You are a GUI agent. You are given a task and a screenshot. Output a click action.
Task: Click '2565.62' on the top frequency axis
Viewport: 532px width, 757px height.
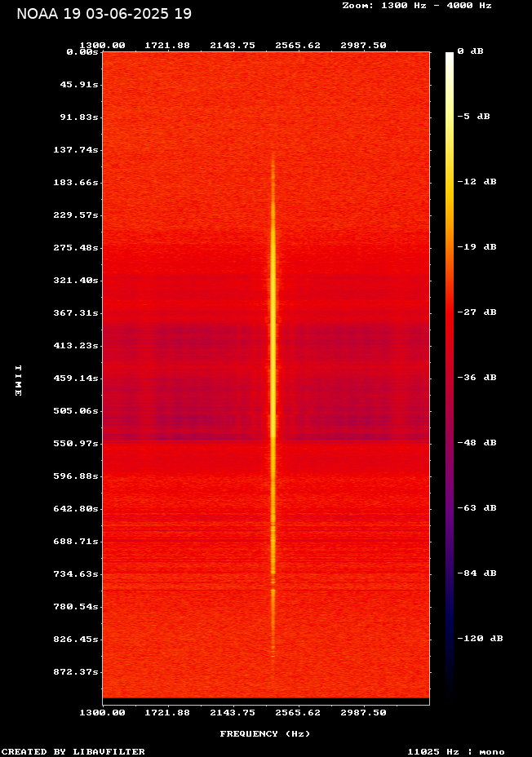point(298,46)
